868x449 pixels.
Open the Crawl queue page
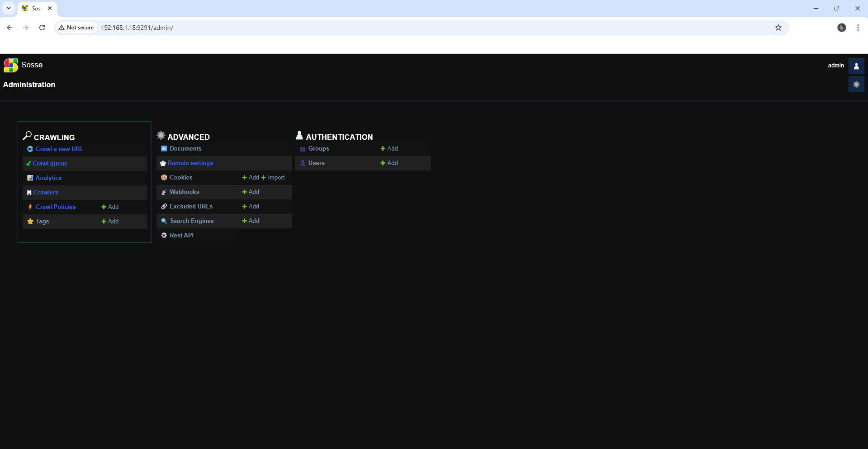(x=50, y=164)
